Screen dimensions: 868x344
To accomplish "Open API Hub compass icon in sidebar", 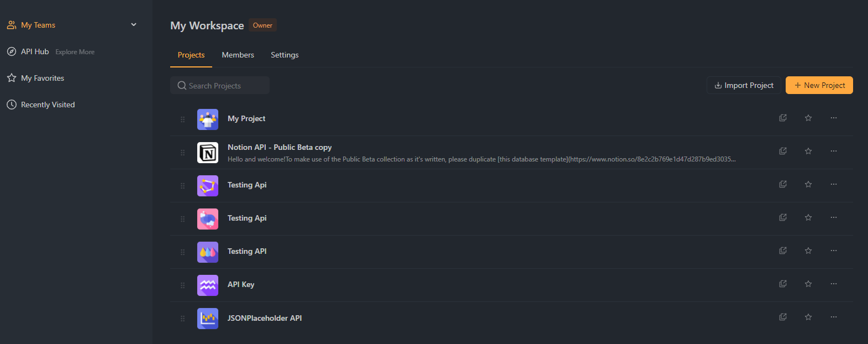I will point(12,51).
